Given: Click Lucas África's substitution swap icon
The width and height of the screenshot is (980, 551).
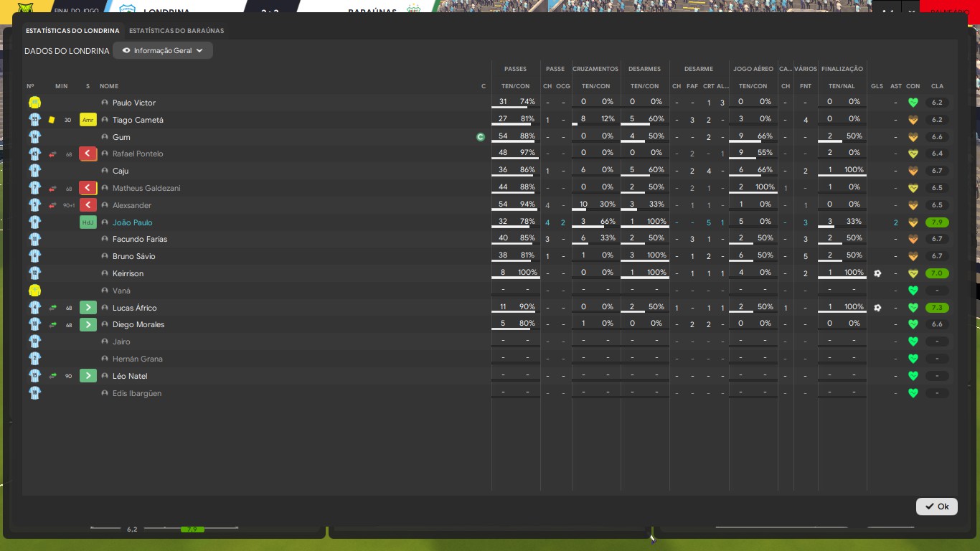Looking at the screenshot, I should 52,308.
